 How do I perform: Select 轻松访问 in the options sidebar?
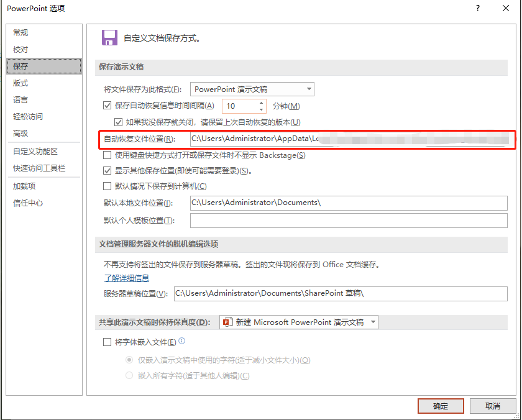[x=44, y=116]
